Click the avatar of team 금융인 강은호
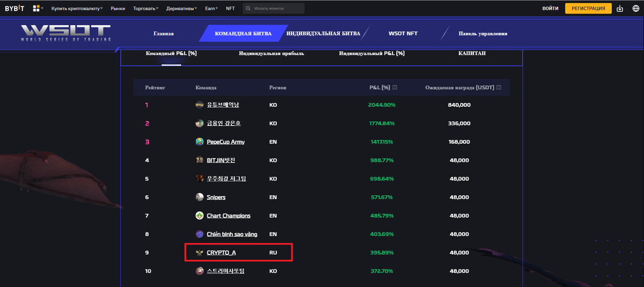644x287 pixels. 200,123
